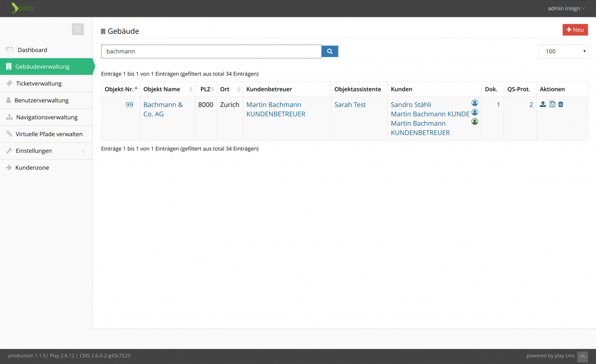Click the scroll-to-top arrow in footer
Image resolution: width=596 pixels, height=364 pixels.
tap(582, 356)
